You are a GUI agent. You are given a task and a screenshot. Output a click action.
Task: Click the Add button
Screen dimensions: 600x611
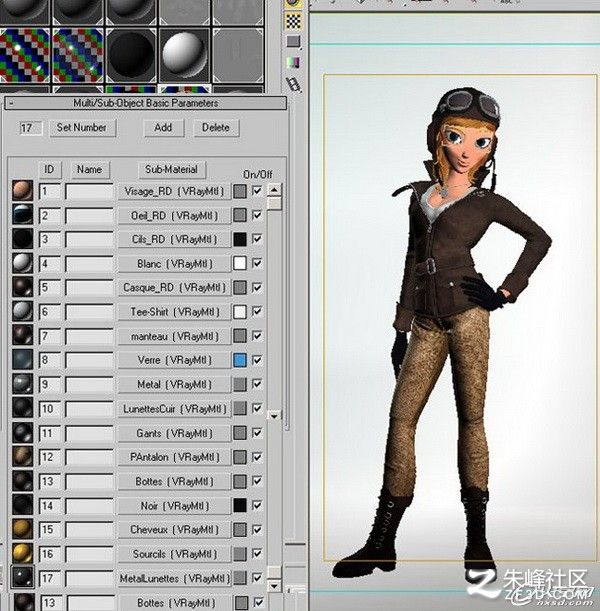tap(163, 128)
